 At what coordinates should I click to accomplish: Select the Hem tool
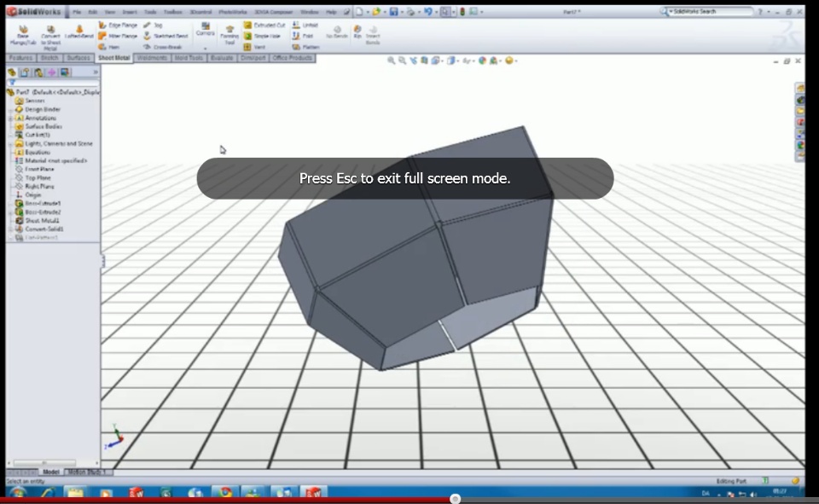coord(109,47)
